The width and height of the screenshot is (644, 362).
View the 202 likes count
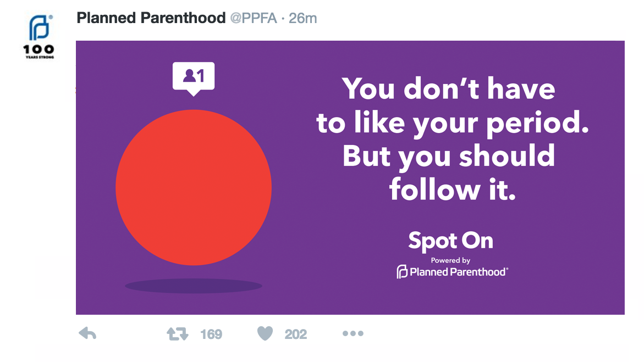[296, 334]
